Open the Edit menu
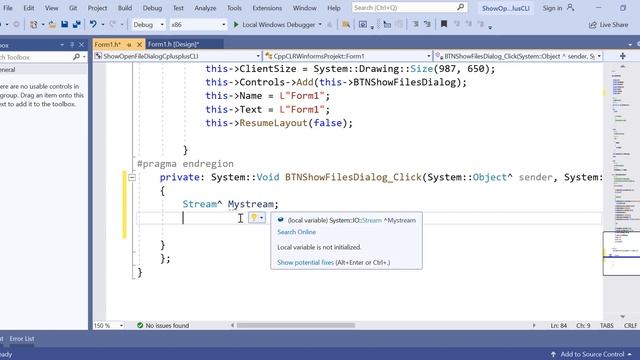This screenshot has width=640, height=360. point(29,8)
